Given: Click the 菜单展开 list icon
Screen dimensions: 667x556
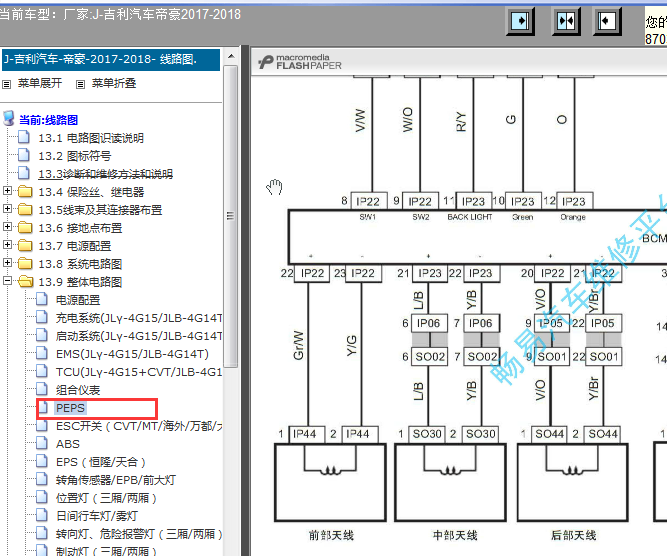Looking at the screenshot, I should click(6, 84).
